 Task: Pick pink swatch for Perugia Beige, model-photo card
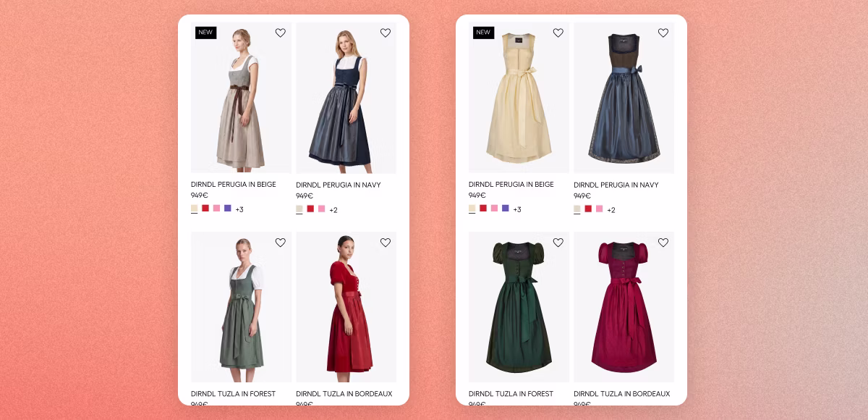pos(216,209)
